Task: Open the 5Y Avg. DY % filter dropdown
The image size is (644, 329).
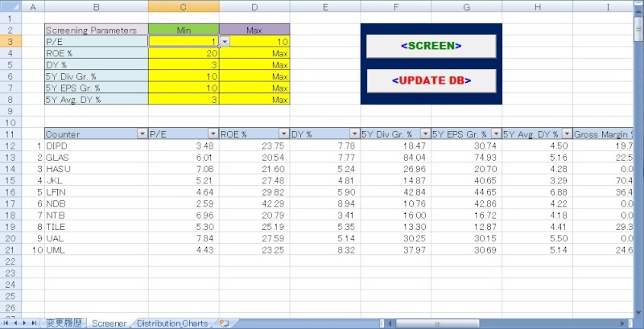Action: click(567, 134)
